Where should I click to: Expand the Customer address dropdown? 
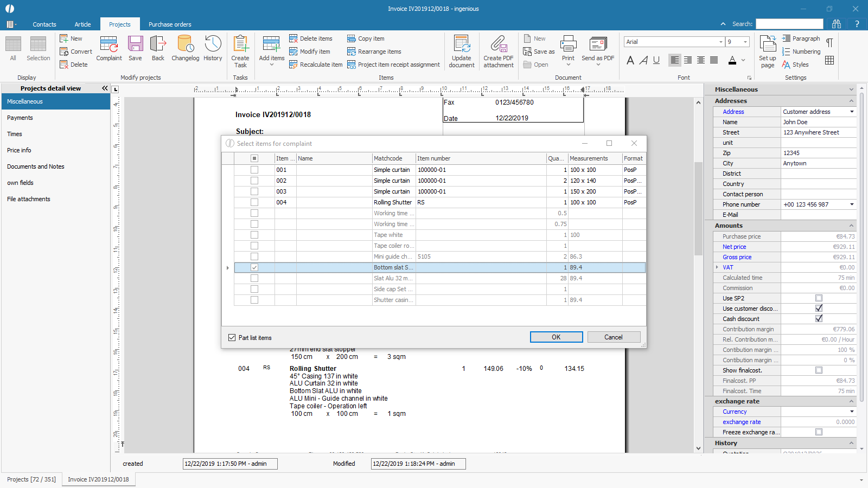pos(852,112)
